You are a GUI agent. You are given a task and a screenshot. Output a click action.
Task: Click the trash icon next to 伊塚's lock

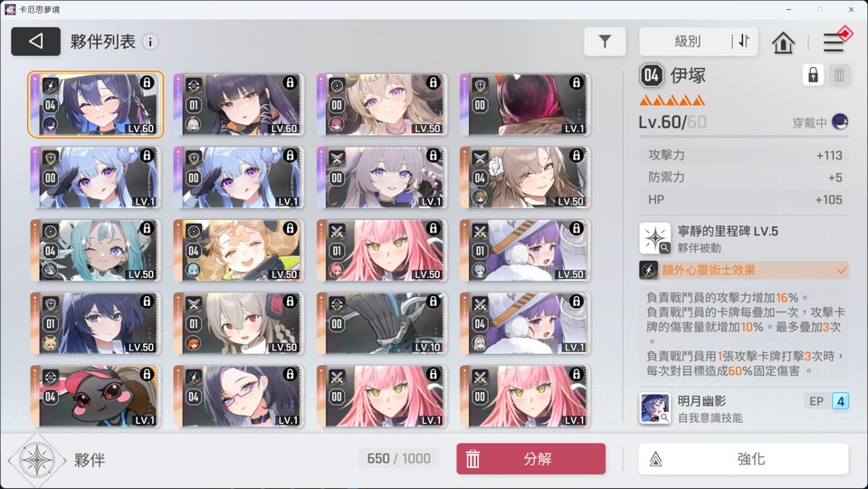(839, 75)
